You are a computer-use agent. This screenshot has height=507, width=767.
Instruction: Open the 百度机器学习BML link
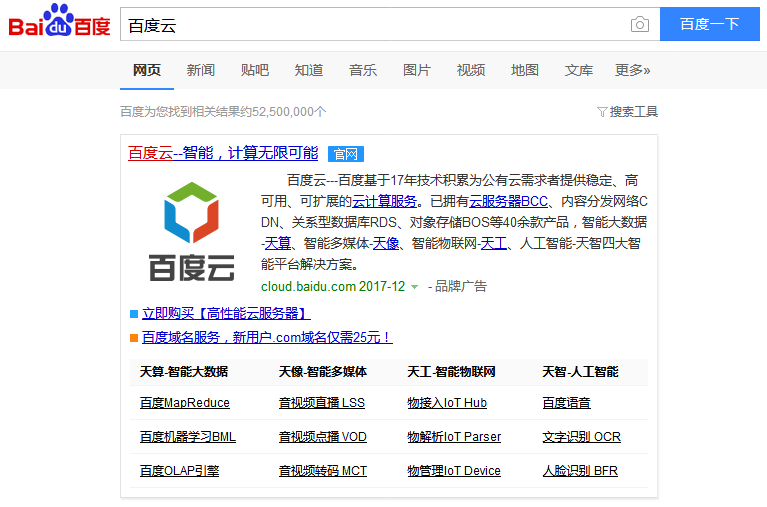188,437
